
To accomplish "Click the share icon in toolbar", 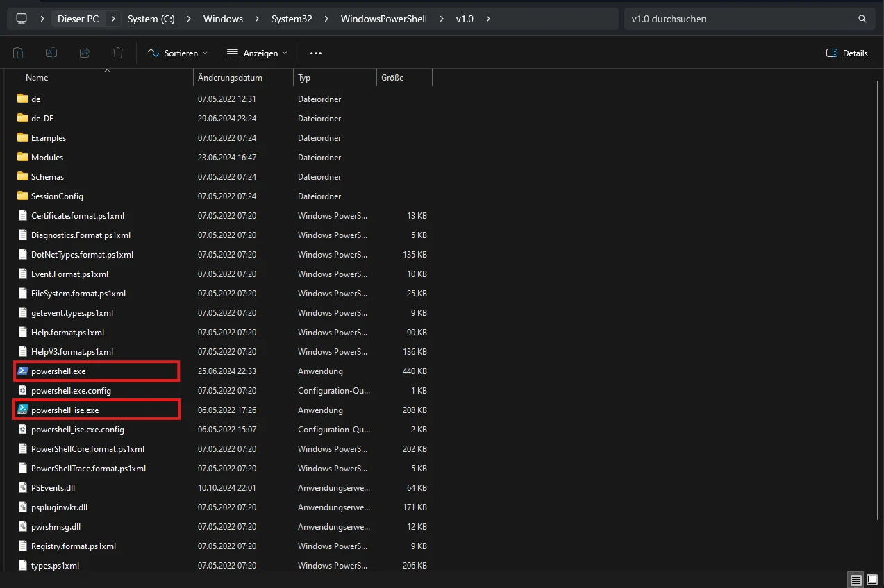I will click(x=85, y=53).
